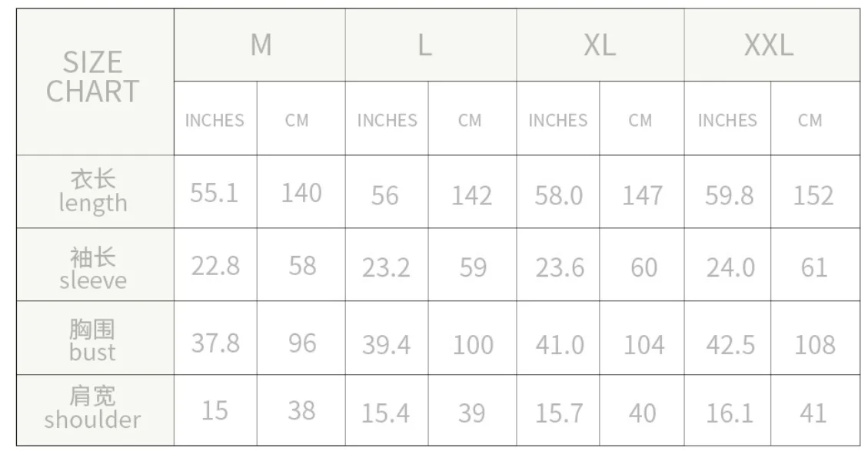The width and height of the screenshot is (868, 451).
Task: Click the bust row label
Action: coord(93,340)
